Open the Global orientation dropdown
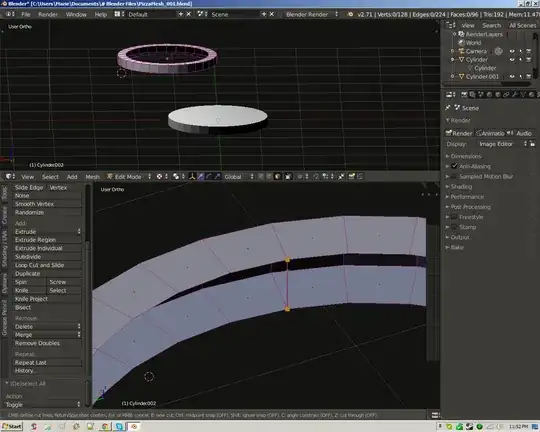 239,177
